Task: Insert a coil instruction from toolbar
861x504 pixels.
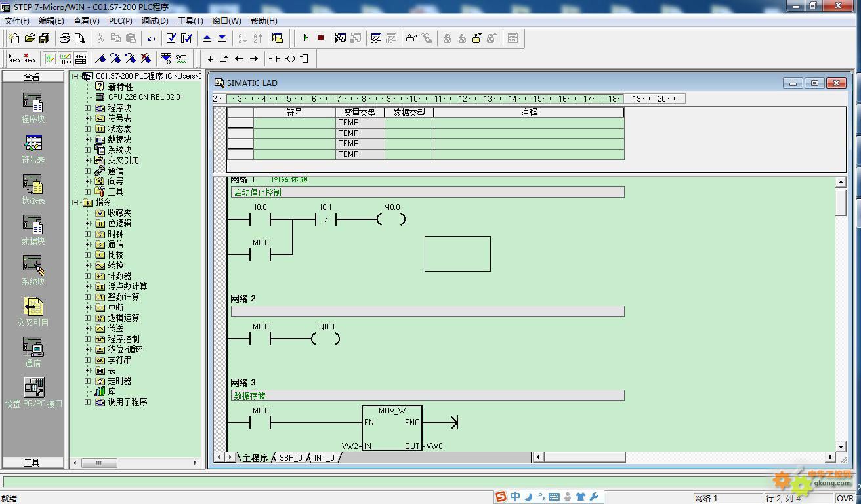Action: pyautogui.click(x=289, y=58)
